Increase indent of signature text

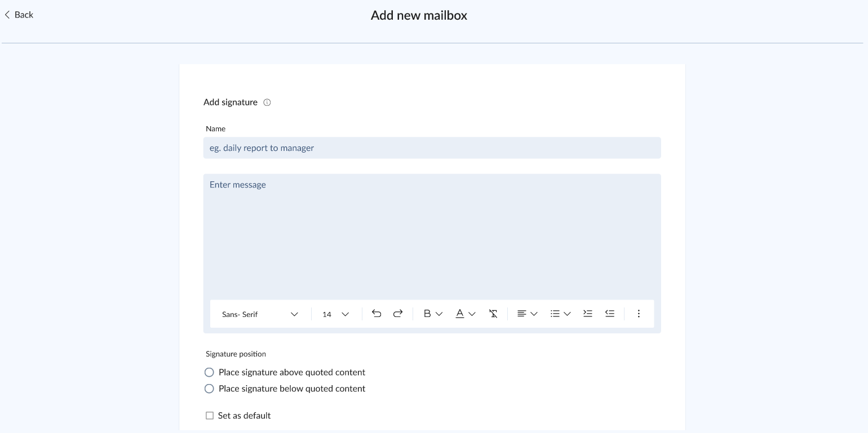588,314
